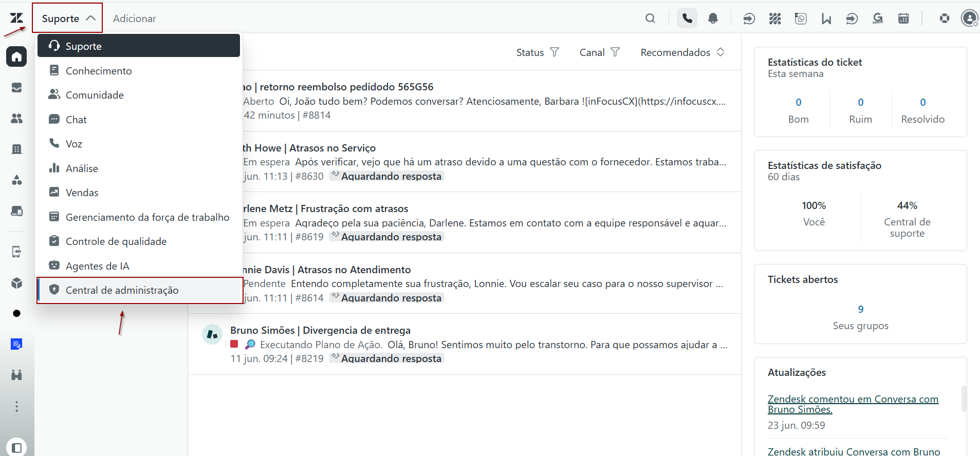Image resolution: width=980 pixels, height=456 pixels.
Task: Click the 3D cube sidebar icon
Action: click(16, 283)
